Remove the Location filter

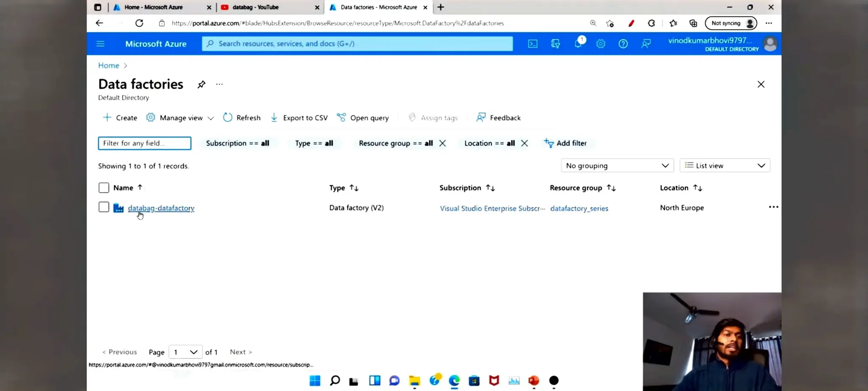point(524,143)
